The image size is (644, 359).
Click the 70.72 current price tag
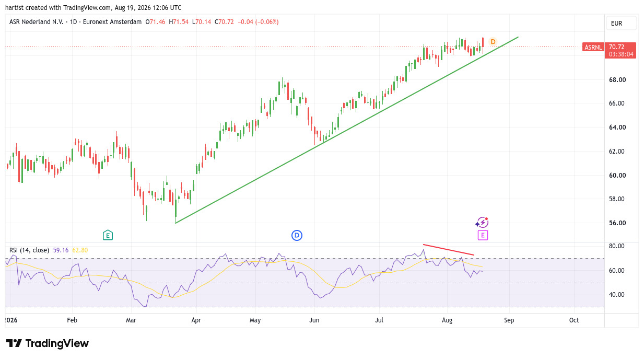(616, 47)
